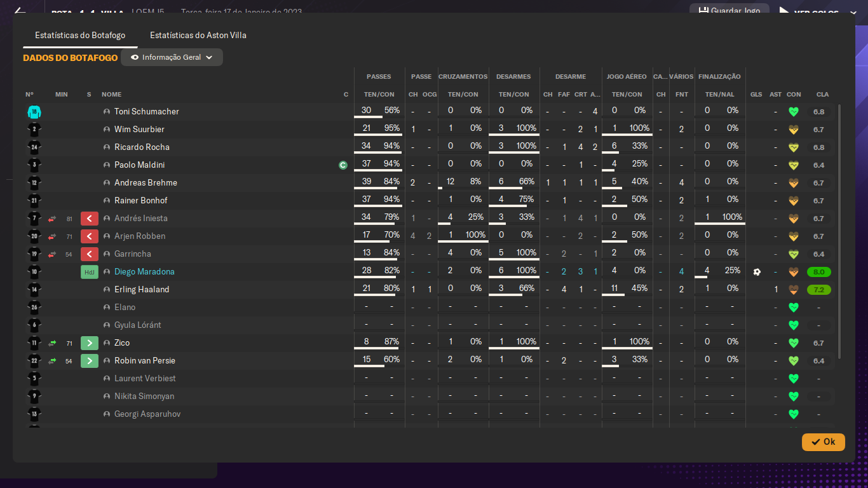Click red substituted-off arrow for Garrincha

click(90, 254)
